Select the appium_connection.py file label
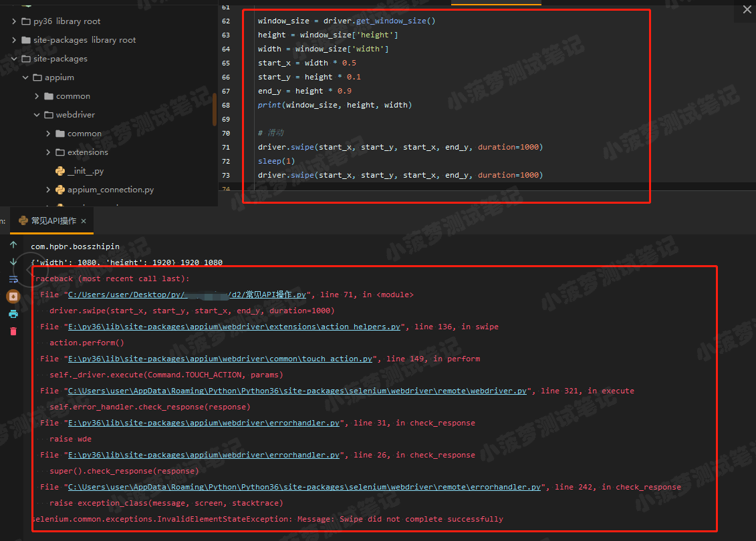 111,190
